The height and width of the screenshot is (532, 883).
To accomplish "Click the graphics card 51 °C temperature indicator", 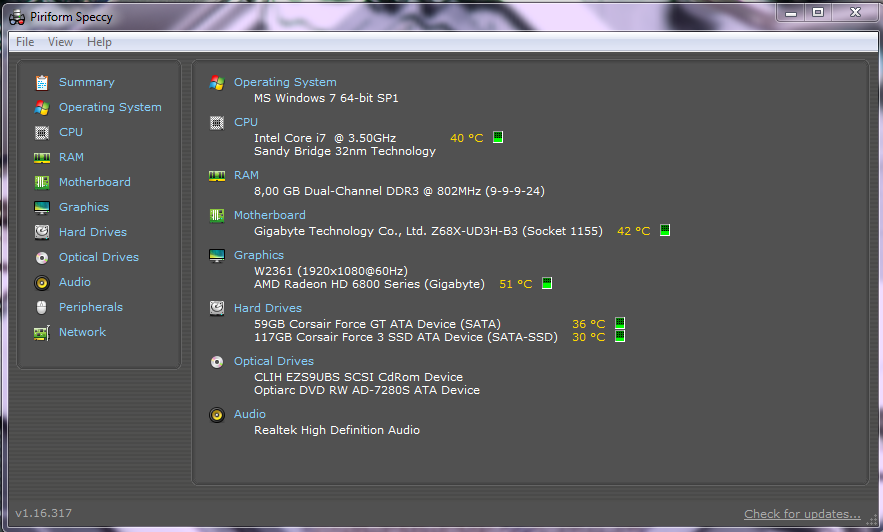I will [x=547, y=283].
